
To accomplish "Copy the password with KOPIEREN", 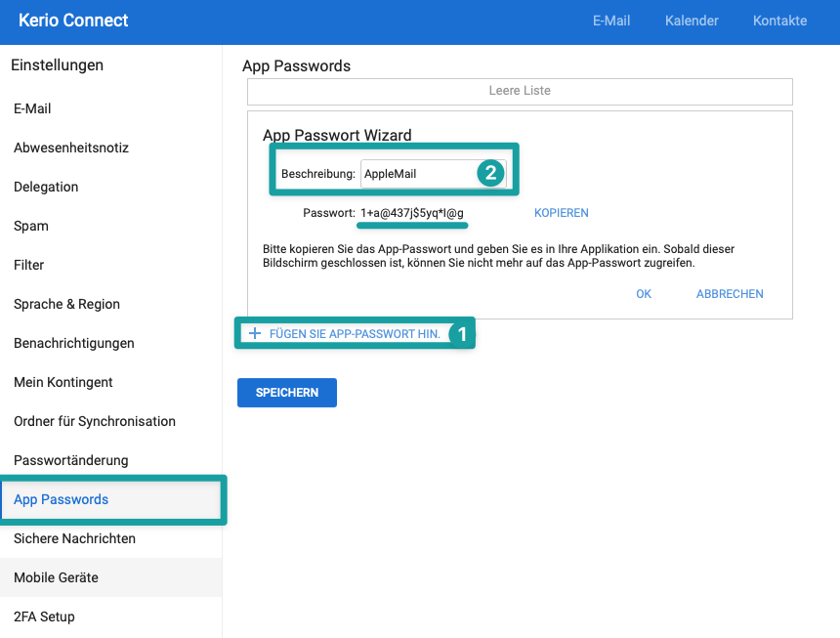I will tap(562, 213).
